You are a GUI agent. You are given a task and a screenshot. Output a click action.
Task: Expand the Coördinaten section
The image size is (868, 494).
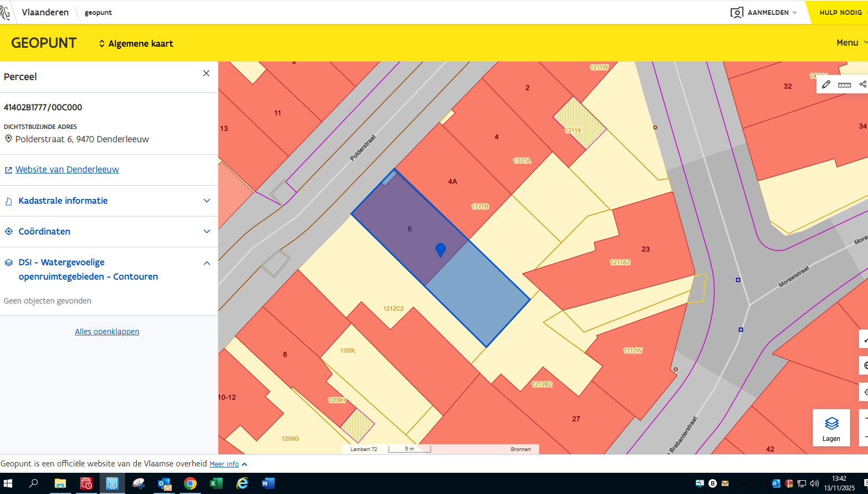pos(207,231)
